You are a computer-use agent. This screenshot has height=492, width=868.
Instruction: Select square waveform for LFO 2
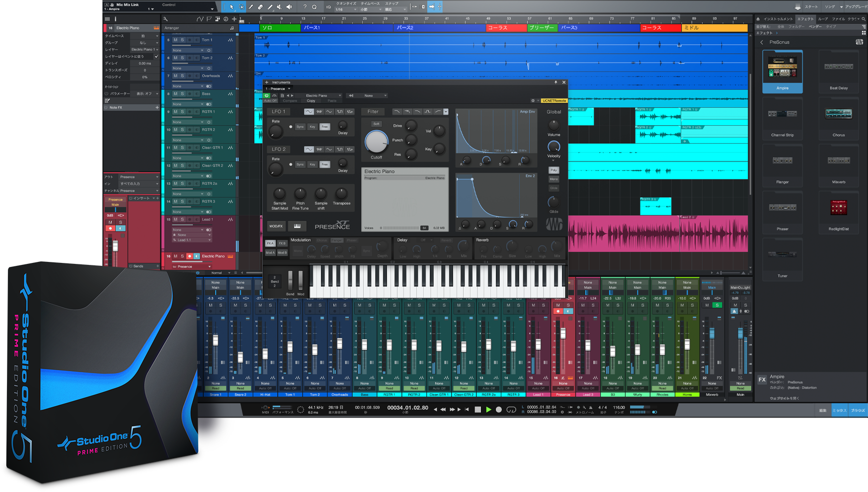339,149
